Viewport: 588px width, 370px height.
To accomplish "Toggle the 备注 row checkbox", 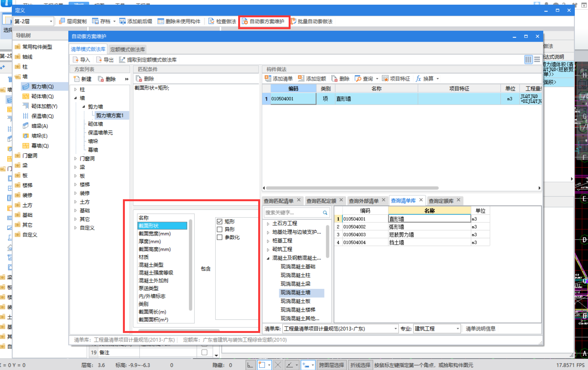I will point(204,352).
